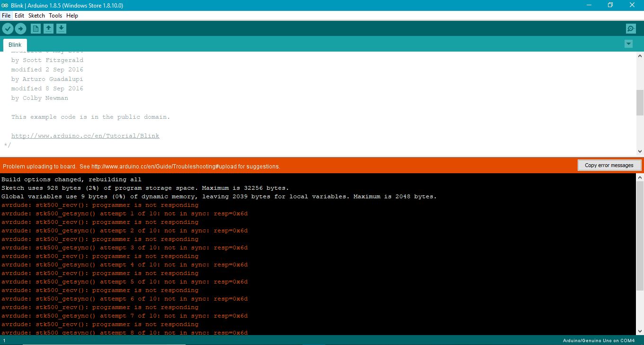Open the File menu
Image resolution: width=644 pixels, height=345 pixels.
tap(6, 15)
